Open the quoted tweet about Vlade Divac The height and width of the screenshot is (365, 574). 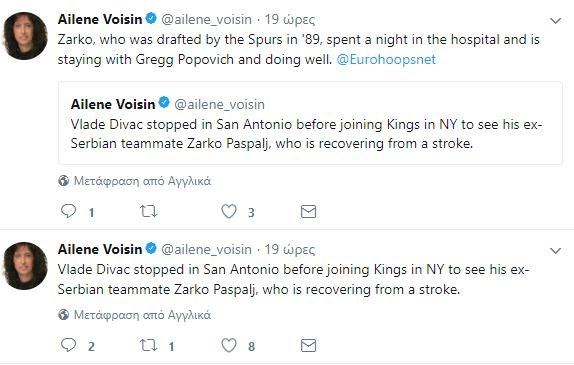pyautogui.click(x=310, y=123)
